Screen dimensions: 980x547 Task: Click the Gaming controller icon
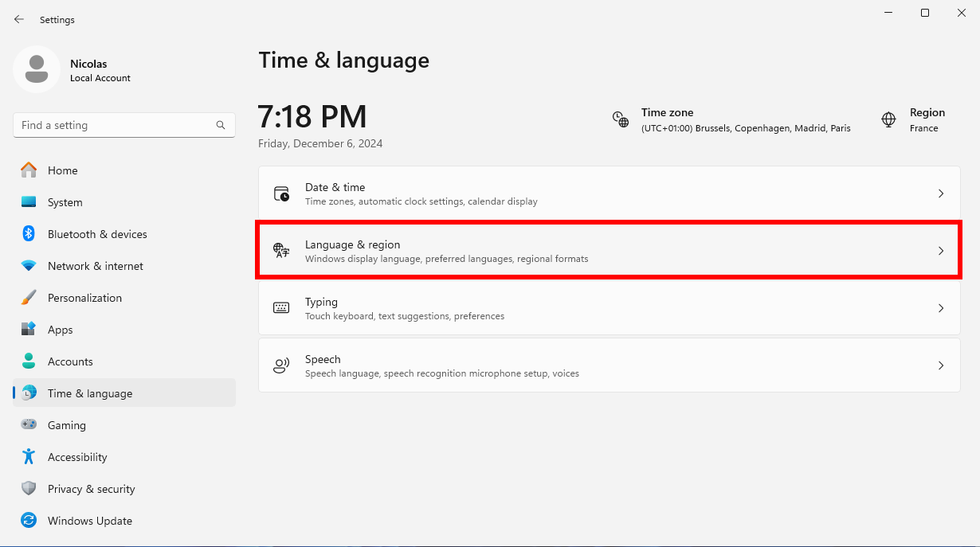29,425
